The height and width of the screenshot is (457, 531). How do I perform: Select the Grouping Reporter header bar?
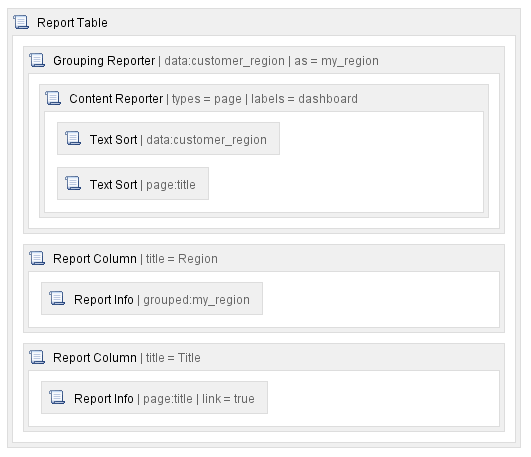pyautogui.click(x=264, y=60)
